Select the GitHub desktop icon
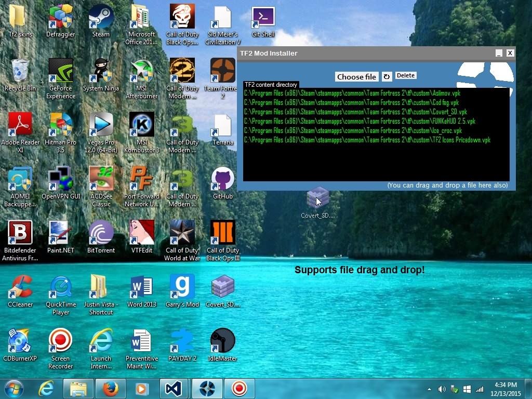532x399 pixels. pyautogui.click(x=222, y=183)
